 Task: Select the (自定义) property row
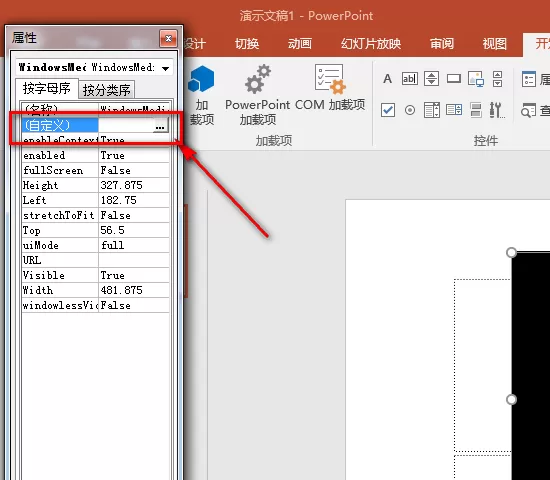click(x=95, y=125)
